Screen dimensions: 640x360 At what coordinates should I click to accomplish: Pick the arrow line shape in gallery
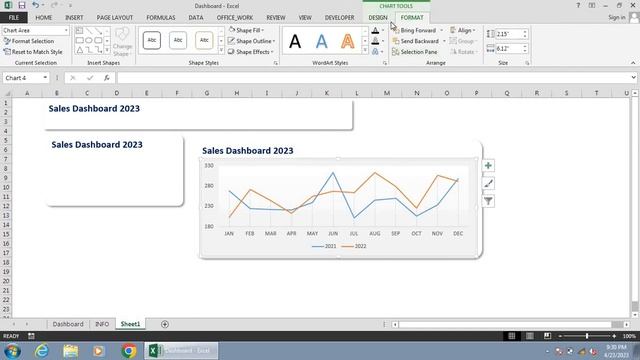(x=98, y=31)
